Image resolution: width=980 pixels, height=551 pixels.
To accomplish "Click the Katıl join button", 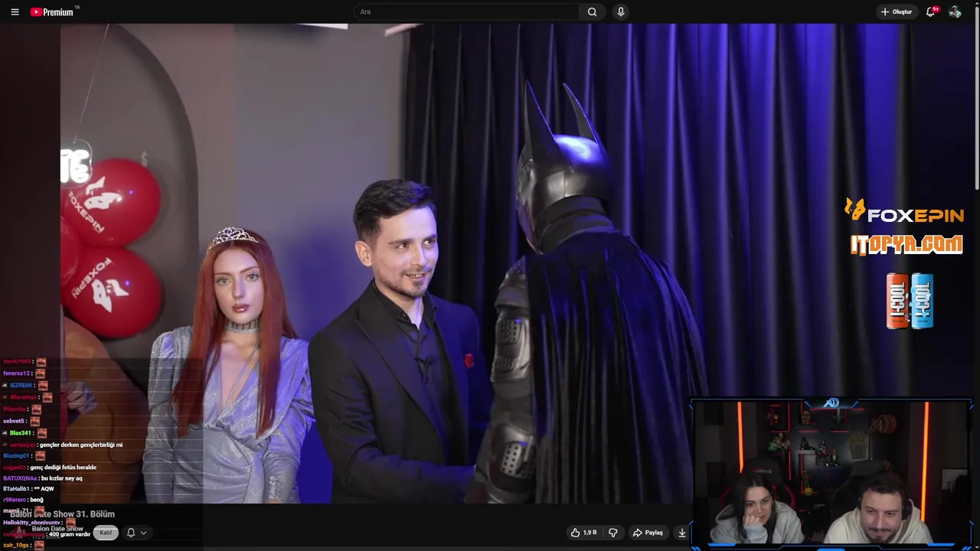I will (106, 533).
